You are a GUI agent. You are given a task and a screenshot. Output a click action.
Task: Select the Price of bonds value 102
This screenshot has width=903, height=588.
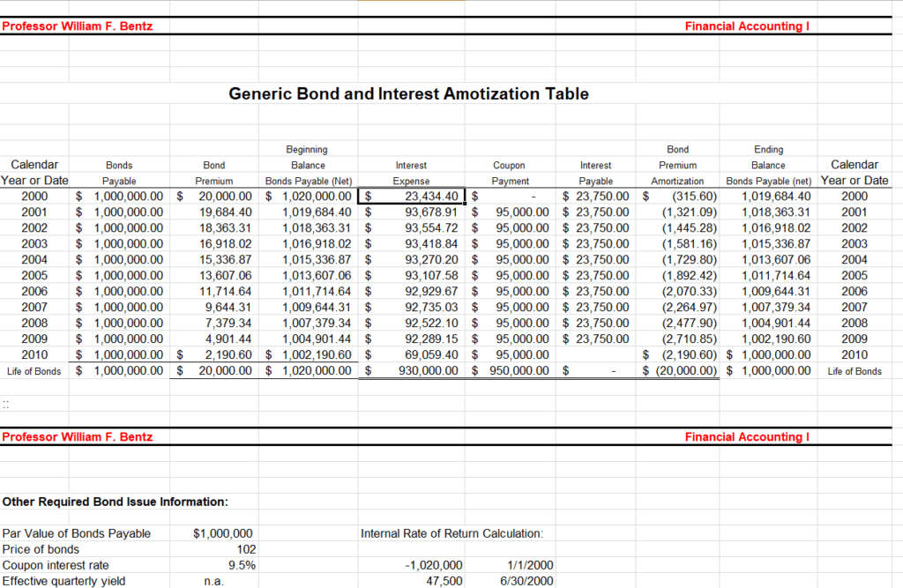[213, 549]
